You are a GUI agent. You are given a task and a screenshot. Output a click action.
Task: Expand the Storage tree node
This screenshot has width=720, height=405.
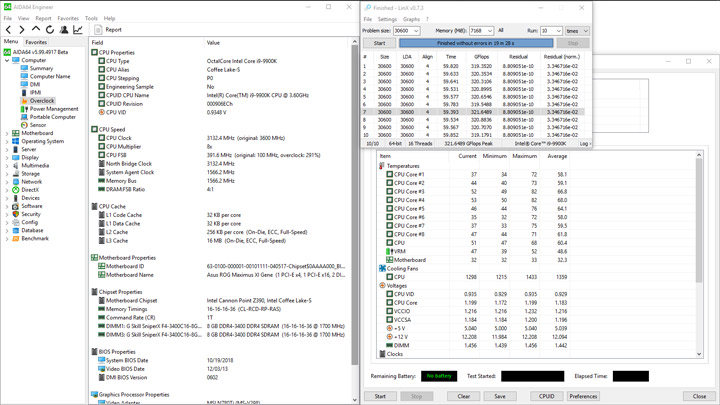pos(7,174)
